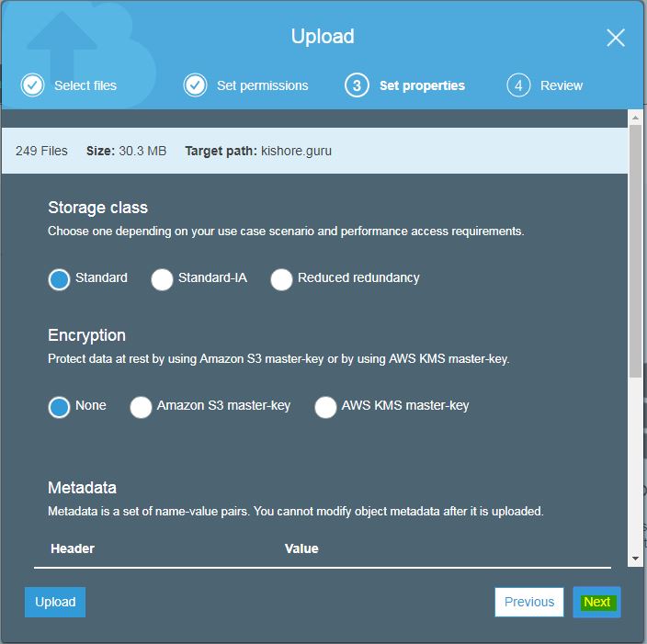
Task: Select Standard storage class
Action: [59, 279]
